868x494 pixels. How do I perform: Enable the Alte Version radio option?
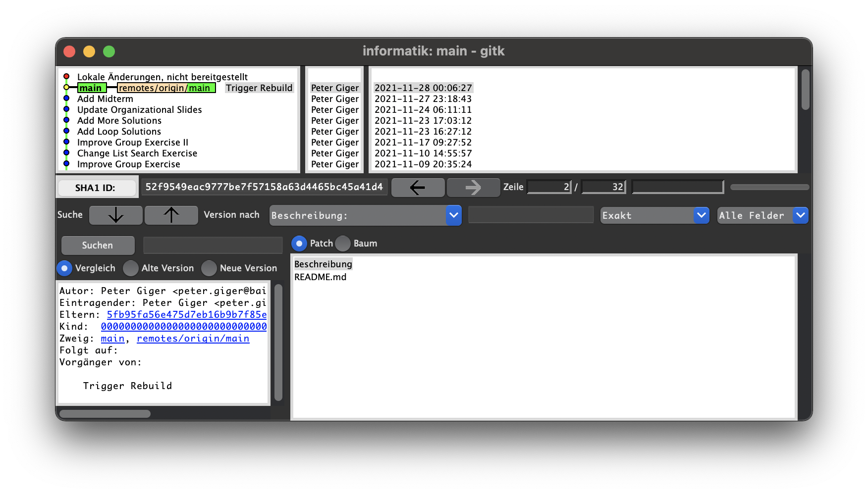(x=131, y=268)
